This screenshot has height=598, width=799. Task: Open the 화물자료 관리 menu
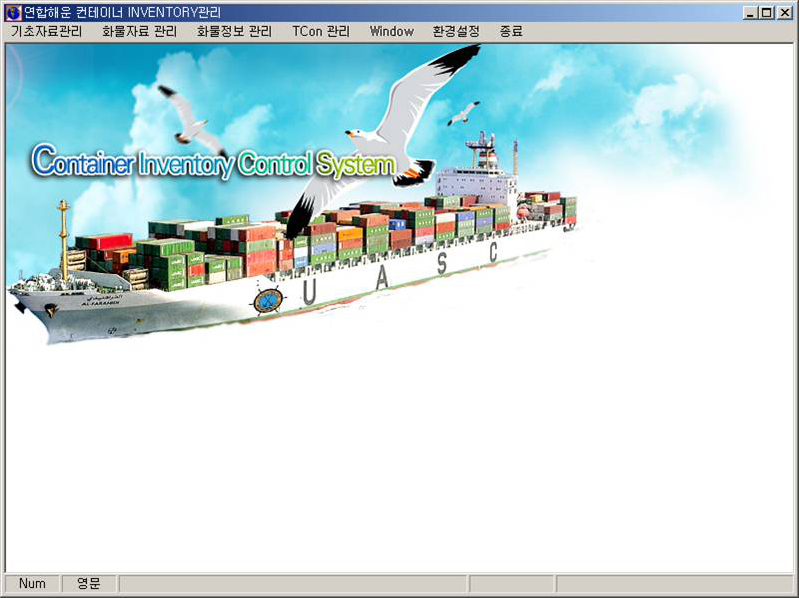click(139, 32)
